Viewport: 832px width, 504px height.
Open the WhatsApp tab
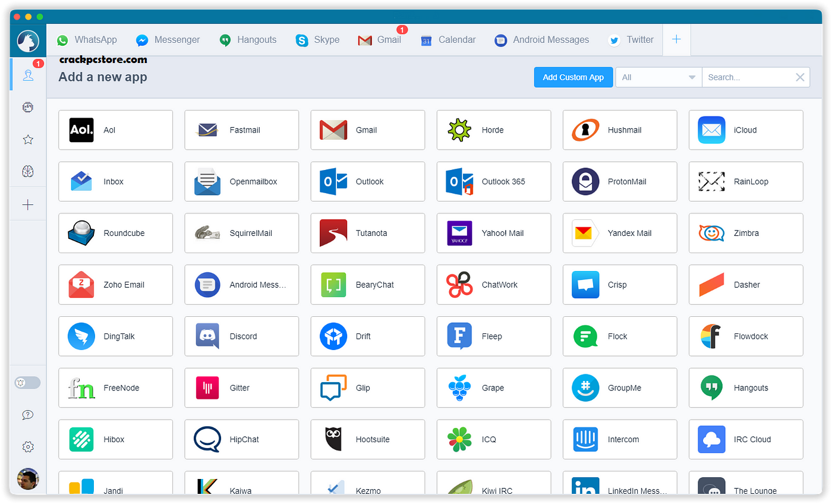87,40
